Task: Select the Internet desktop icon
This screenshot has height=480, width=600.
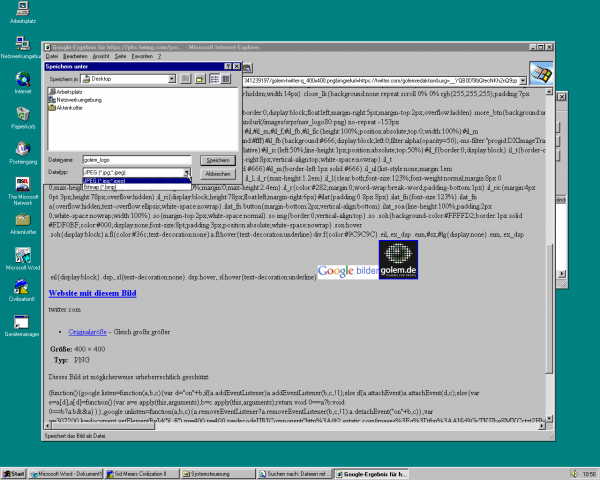Action: point(23,82)
